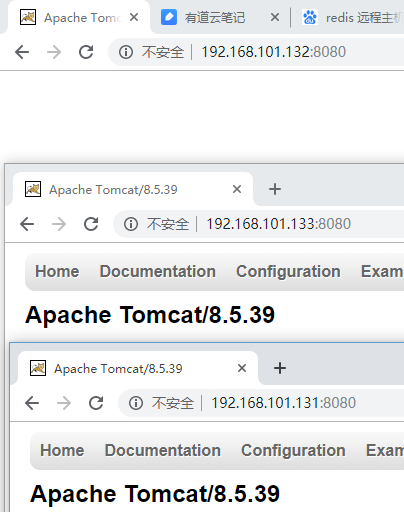The height and width of the screenshot is (512, 404).
Task: Open Documentation link in 192.168.101.131 window
Action: [x=163, y=450]
